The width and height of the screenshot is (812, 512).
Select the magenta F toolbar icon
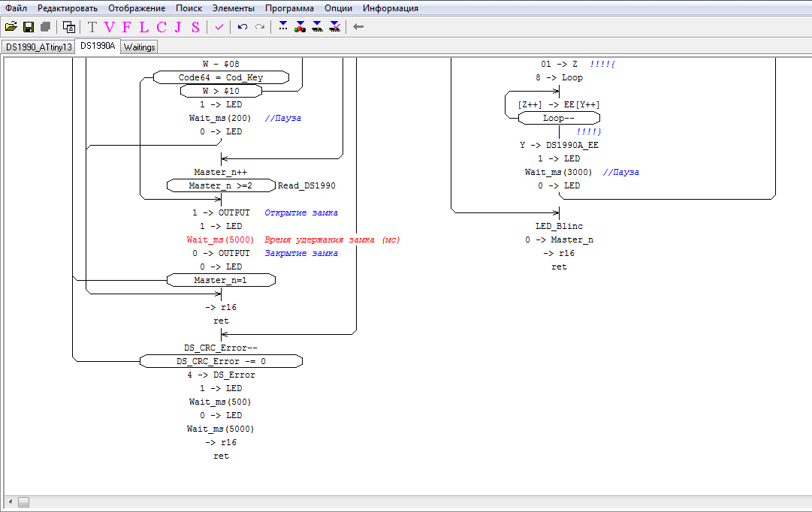click(126, 27)
